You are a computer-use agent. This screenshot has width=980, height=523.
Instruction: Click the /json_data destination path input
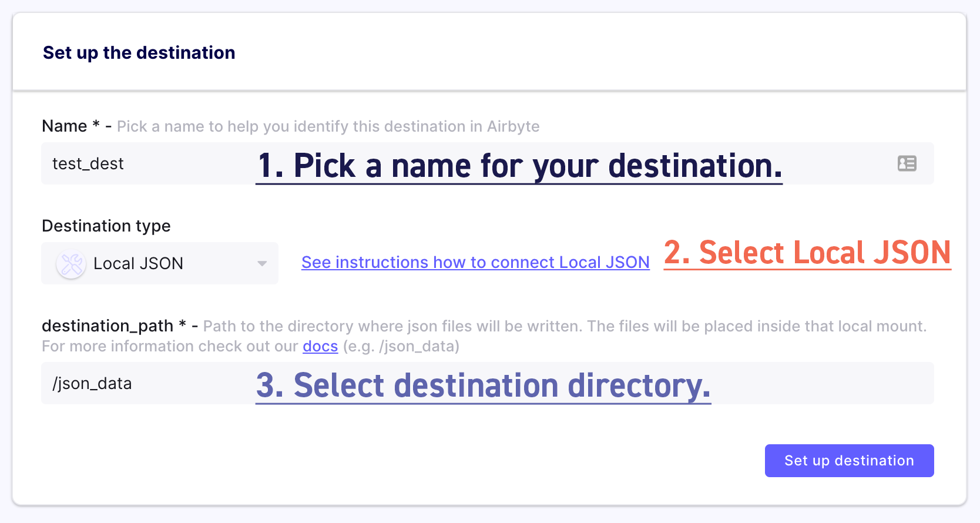[147, 383]
